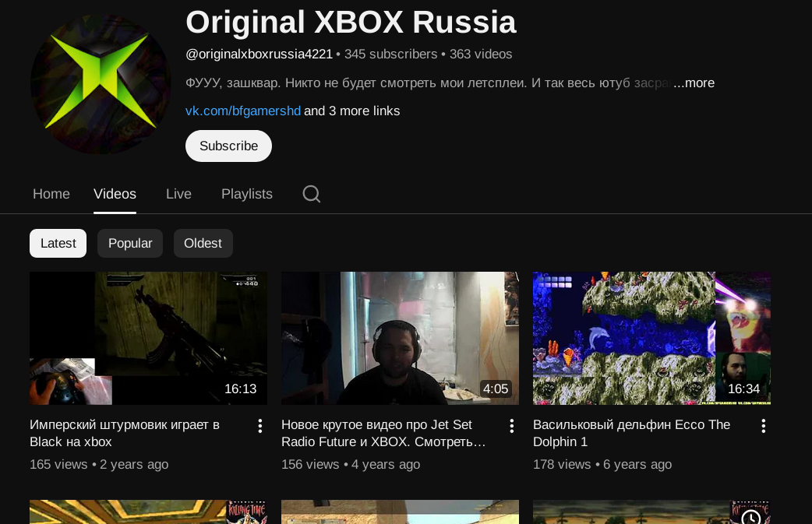The height and width of the screenshot is (524, 812).
Task: Open the Live tab
Action: (178, 194)
